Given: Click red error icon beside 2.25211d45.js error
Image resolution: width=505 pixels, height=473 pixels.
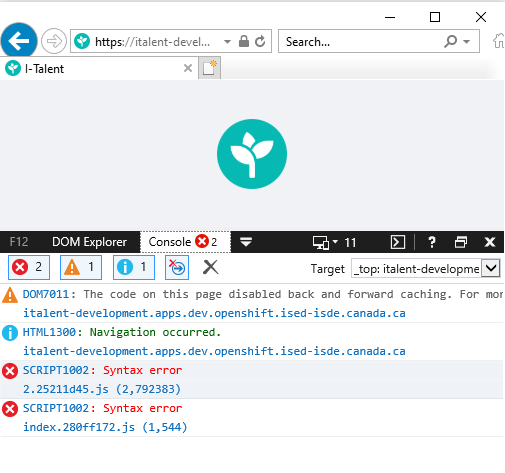Looking at the screenshot, I should [x=10, y=371].
